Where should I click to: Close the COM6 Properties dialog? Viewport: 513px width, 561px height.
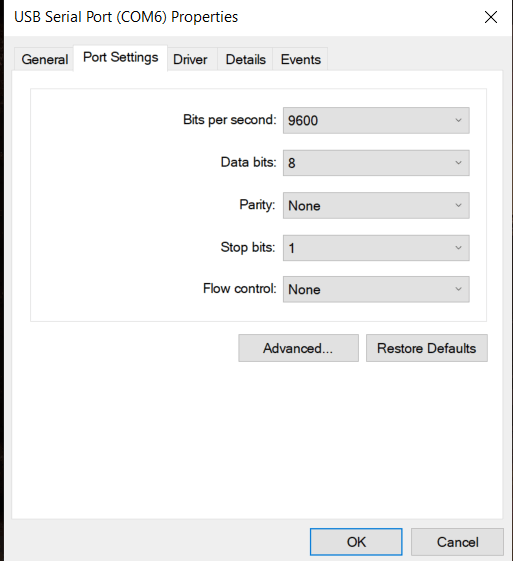(490, 17)
